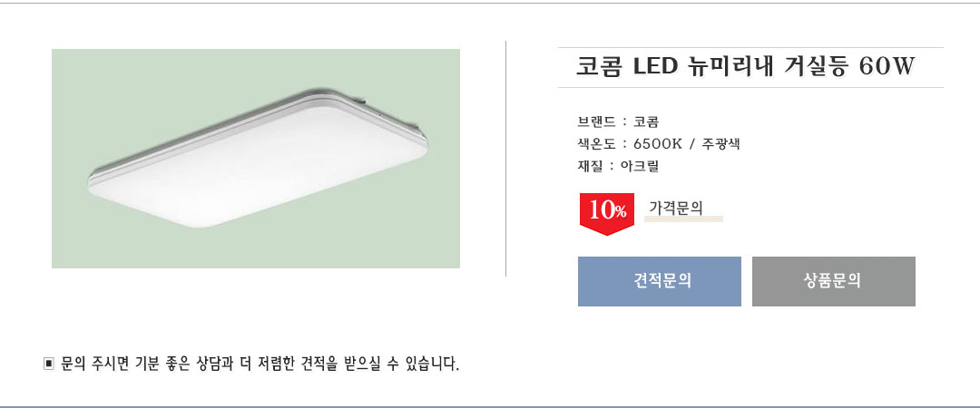Viewport: 980px width, 408px height.
Task: Click the red 10% discount badge
Action: [606, 212]
